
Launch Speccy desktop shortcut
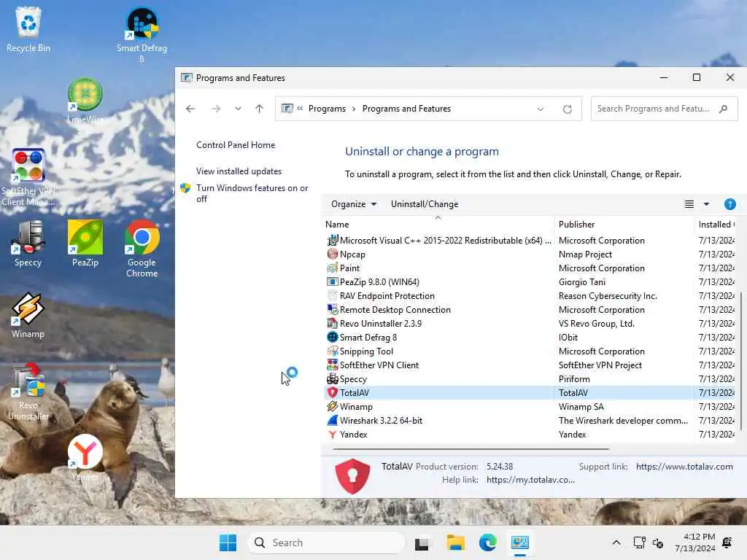point(28,244)
